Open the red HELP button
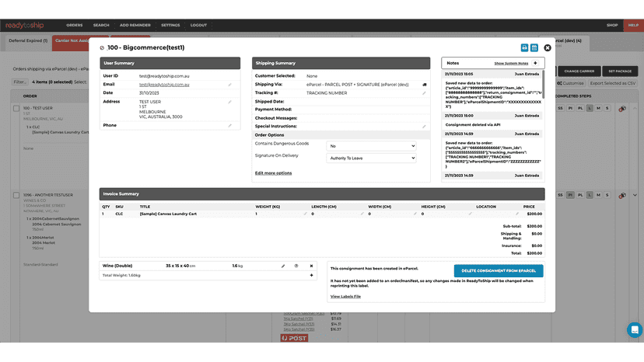Screen dimensions: 644x362 633,26
